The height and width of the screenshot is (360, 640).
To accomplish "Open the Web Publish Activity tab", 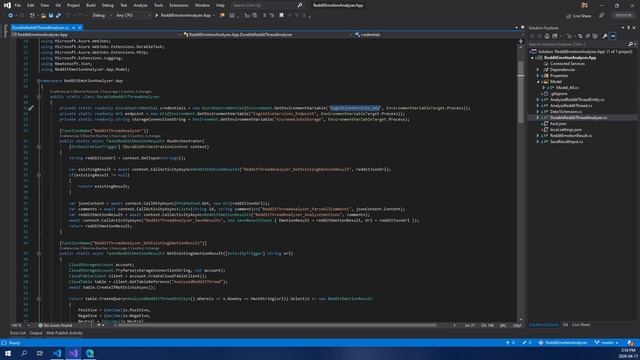I will coord(64,333).
